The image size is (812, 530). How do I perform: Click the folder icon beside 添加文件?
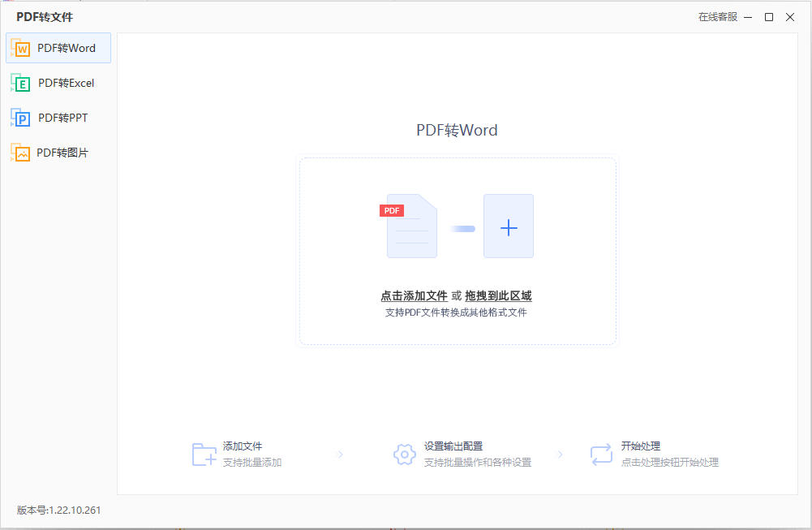pos(204,455)
